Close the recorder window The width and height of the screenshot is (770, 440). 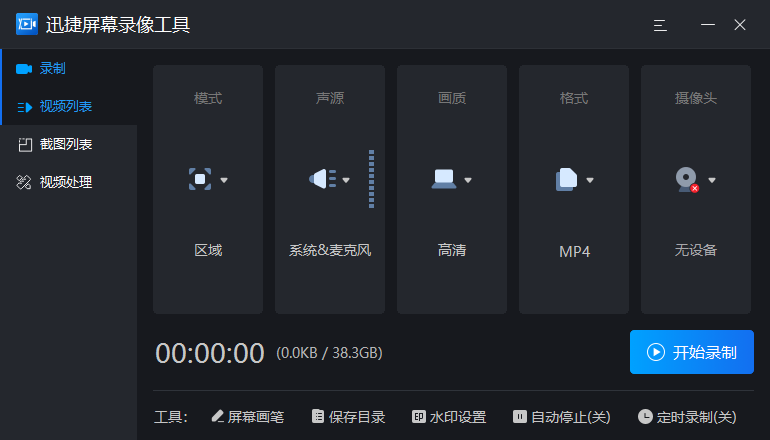(x=740, y=25)
